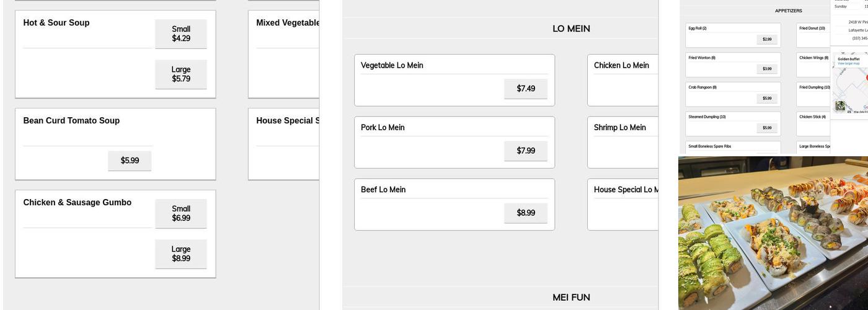Pick Small $6.99 Chicken & Sausage Gumbo
The image size is (868, 310).
tap(181, 213)
